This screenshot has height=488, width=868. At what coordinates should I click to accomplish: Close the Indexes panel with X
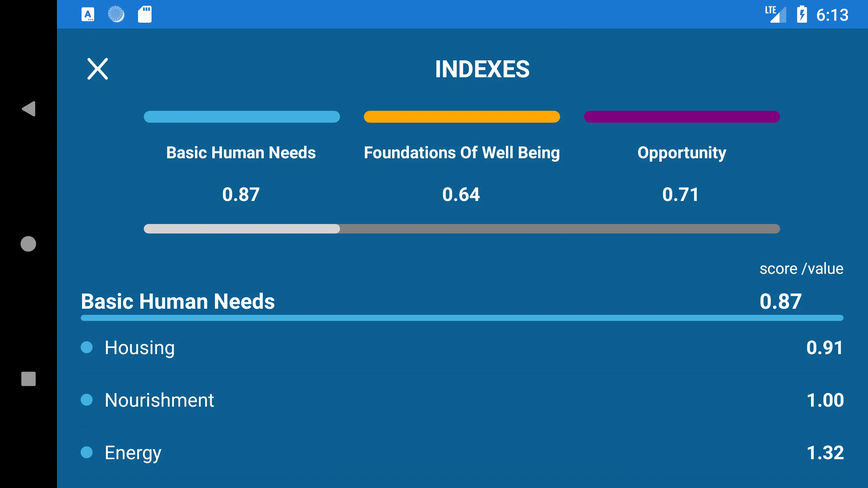[97, 68]
